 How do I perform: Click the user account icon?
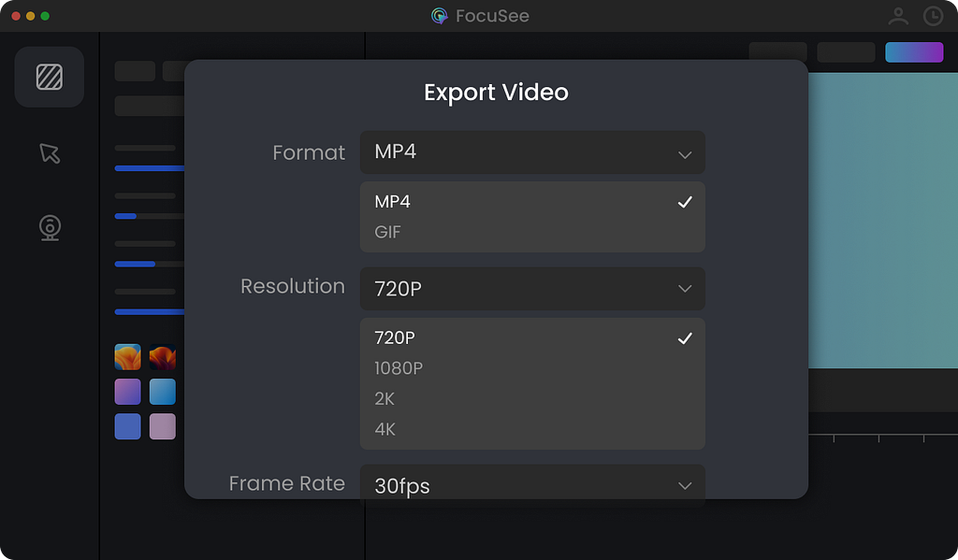(x=898, y=16)
